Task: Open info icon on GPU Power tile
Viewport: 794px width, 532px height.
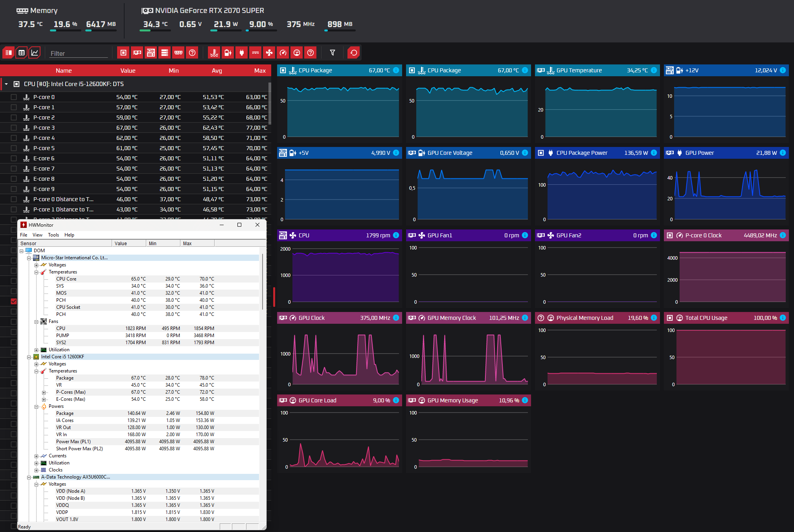Action: (x=783, y=153)
